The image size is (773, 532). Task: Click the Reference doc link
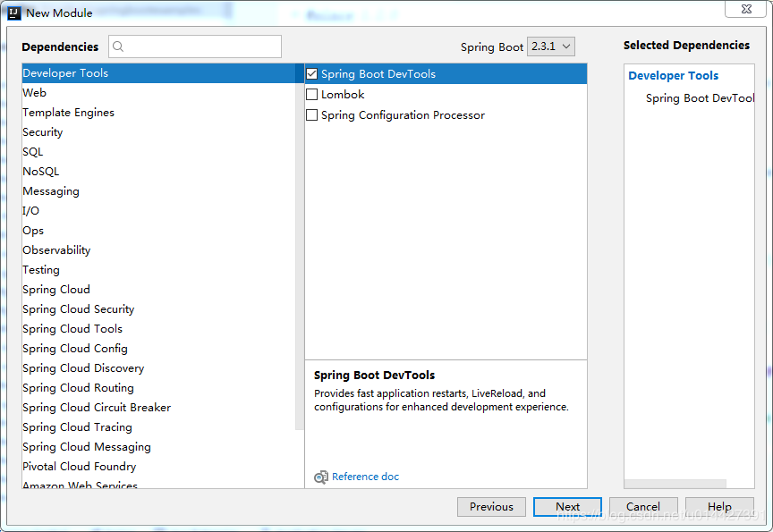tap(365, 477)
